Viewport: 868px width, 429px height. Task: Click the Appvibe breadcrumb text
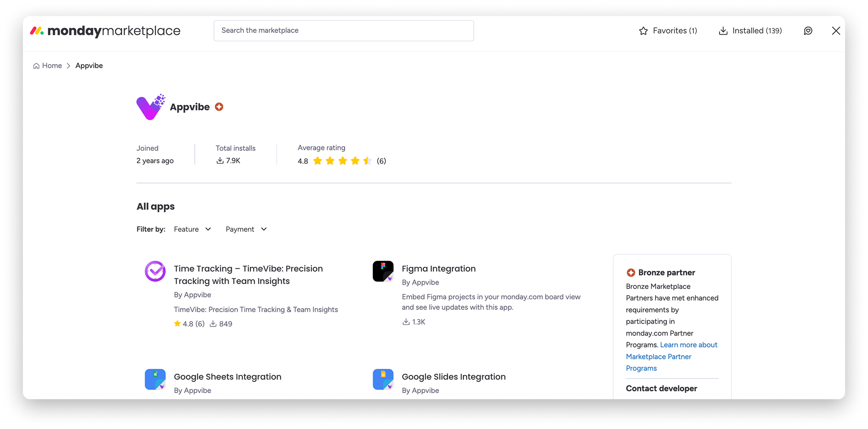(x=89, y=66)
